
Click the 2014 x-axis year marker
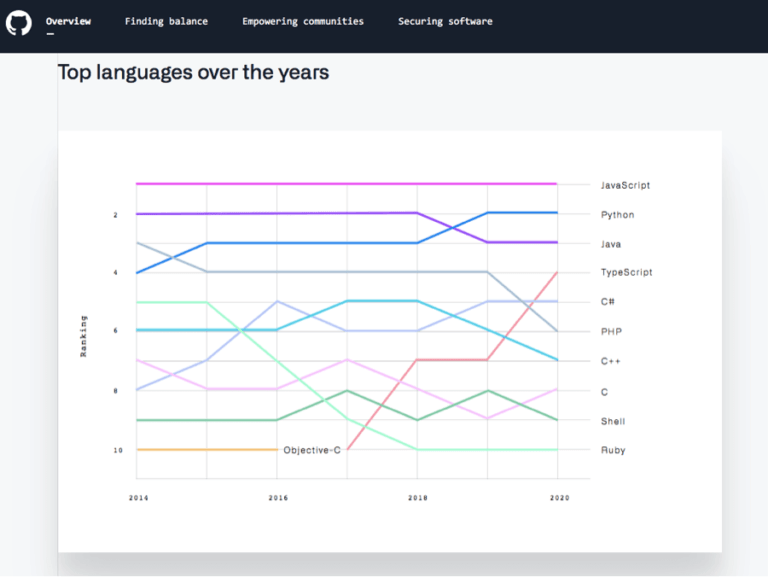click(137, 497)
